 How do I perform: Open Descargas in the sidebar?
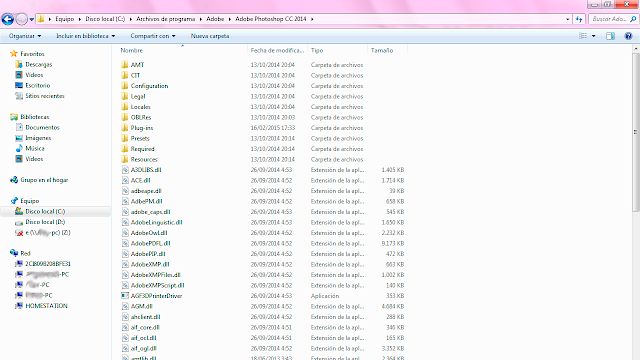(x=38, y=64)
